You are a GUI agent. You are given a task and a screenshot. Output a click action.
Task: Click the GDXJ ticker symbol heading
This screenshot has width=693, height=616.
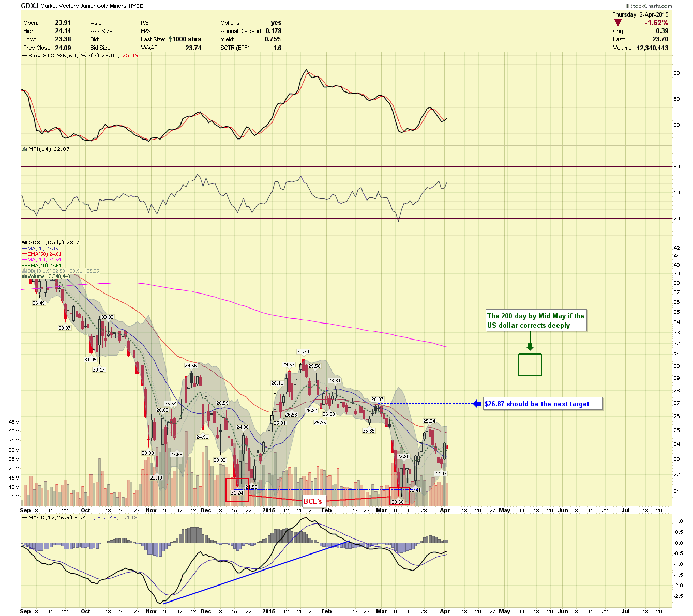coord(29,6)
